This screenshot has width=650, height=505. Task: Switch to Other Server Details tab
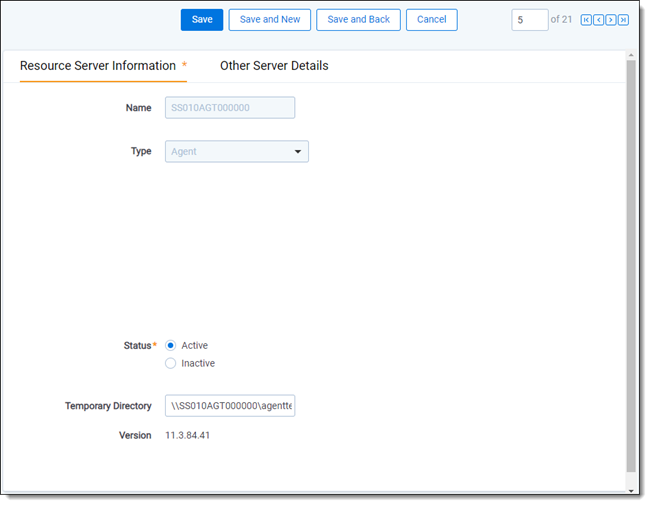coord(274,66)
